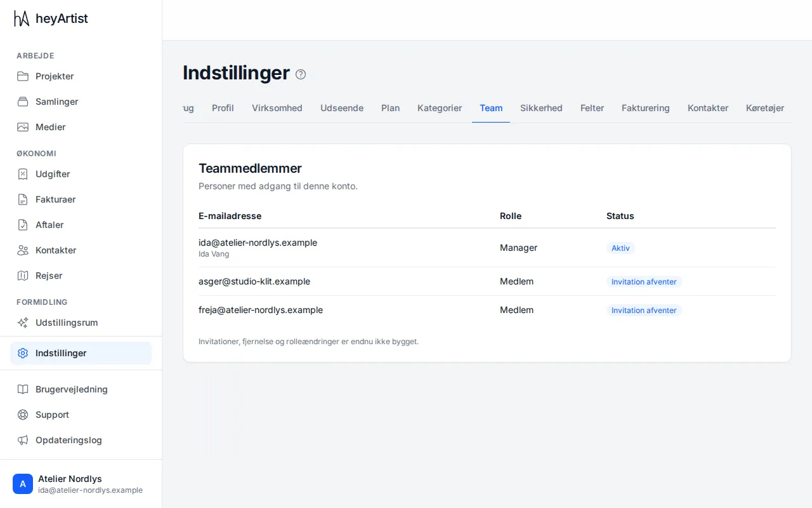Switch to the Virksomhed tab

coord(277,108)
